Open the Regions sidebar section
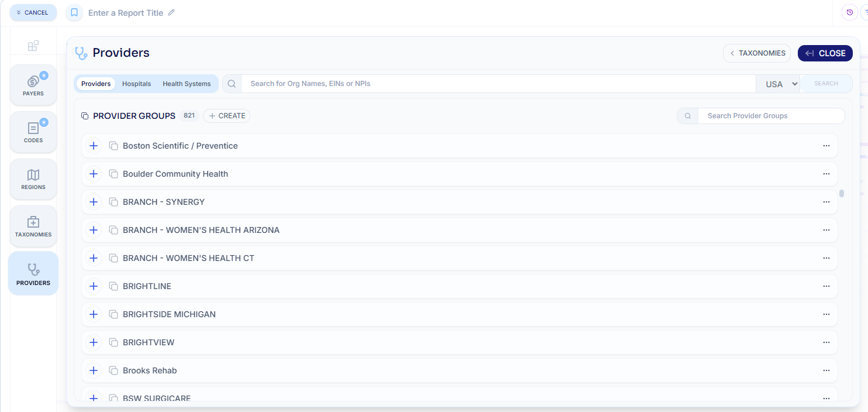 [x=33, y=179]
